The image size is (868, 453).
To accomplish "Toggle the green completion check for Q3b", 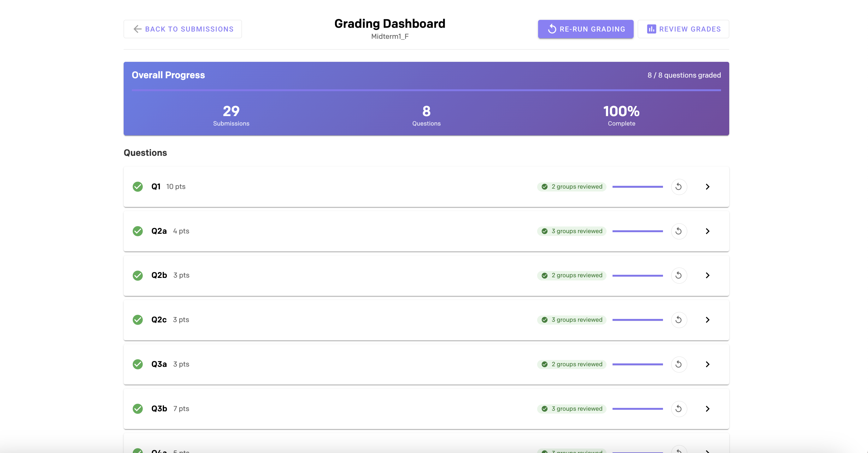I will pyautogui.click(x=138, y=409).
